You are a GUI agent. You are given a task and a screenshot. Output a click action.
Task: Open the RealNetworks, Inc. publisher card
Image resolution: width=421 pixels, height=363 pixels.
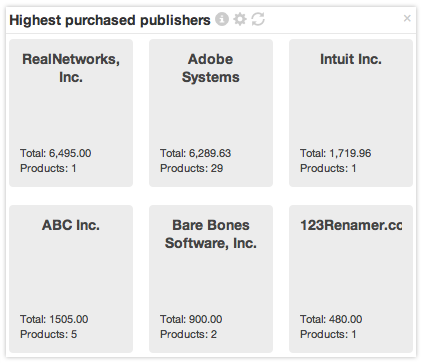click(x=71, y=113)
